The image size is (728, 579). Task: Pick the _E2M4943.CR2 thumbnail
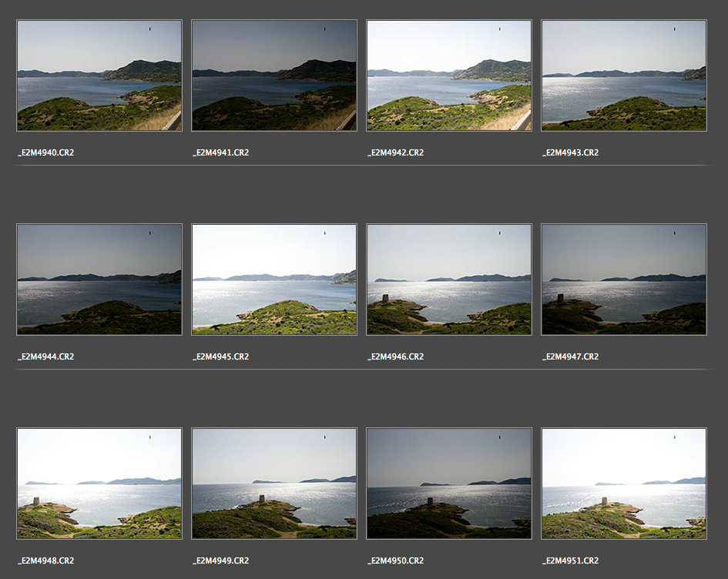[624, 75]
